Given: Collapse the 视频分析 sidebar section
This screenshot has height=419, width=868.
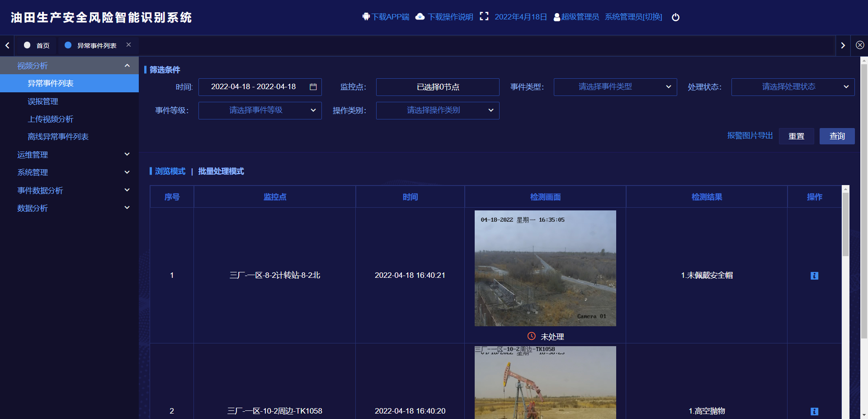Looking at the screenshot, I should pyautogui.click(x=69, y=66).
